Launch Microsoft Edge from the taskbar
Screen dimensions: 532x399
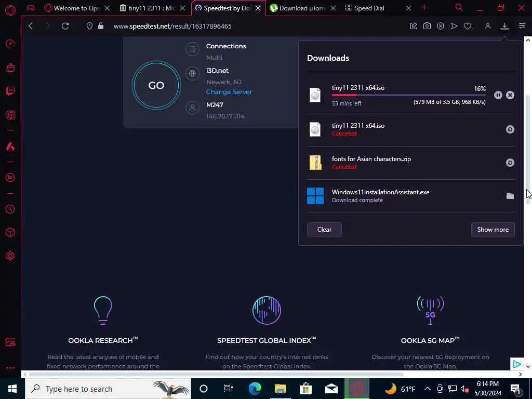[x=255, y=389]
